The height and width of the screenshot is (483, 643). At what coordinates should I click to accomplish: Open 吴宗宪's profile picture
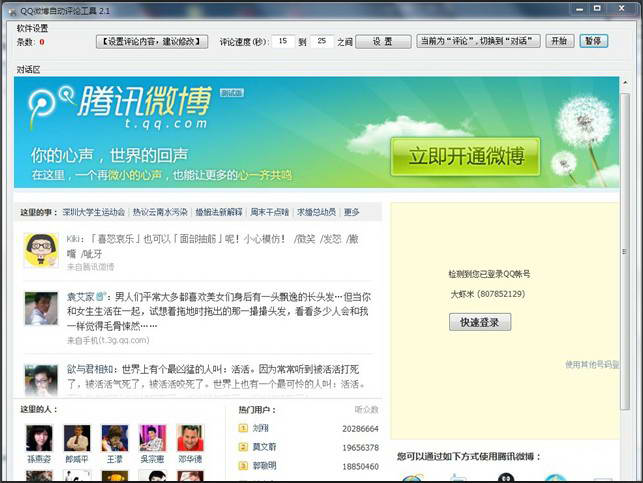tap(153, 438)
